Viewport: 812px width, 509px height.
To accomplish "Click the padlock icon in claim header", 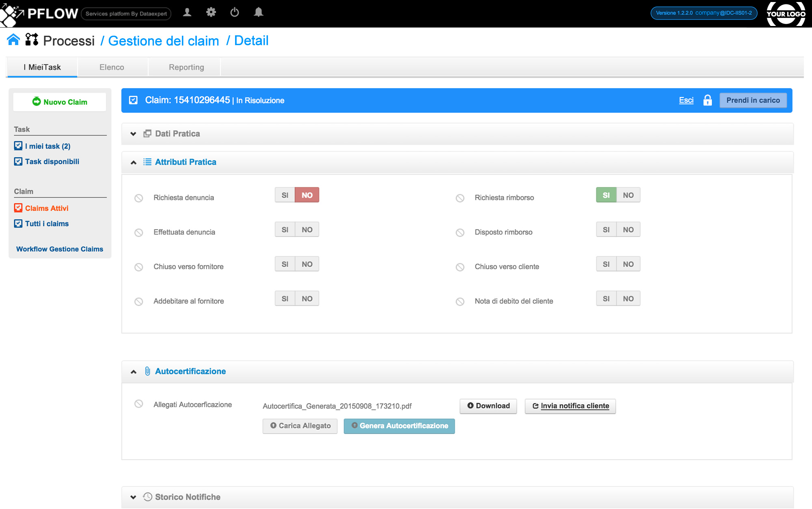I will pos(707,100).
